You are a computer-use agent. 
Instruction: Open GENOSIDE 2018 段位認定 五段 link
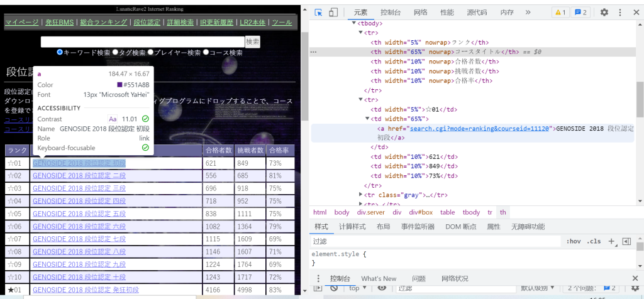79,214
